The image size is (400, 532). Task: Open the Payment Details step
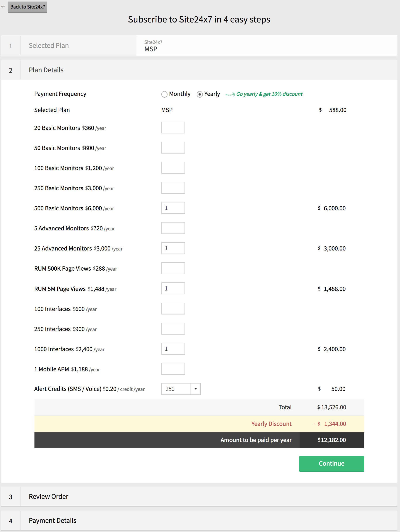(x=53, y=520)
